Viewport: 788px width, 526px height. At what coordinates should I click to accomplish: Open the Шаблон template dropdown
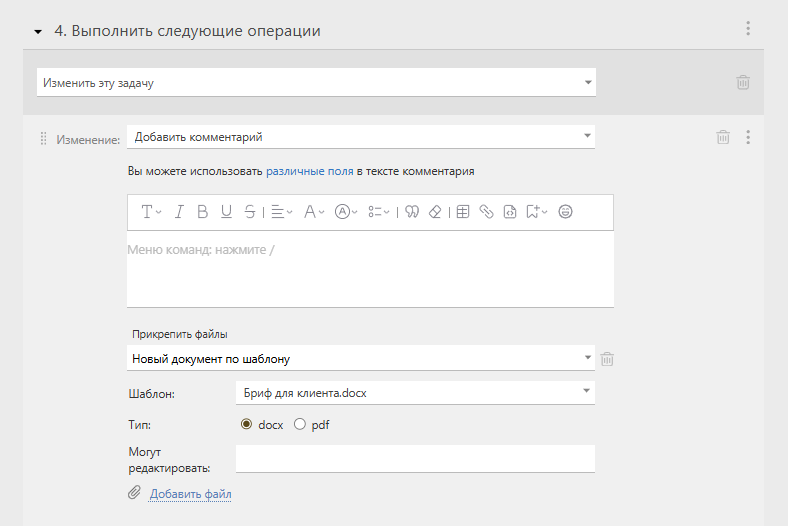[415, 393]
